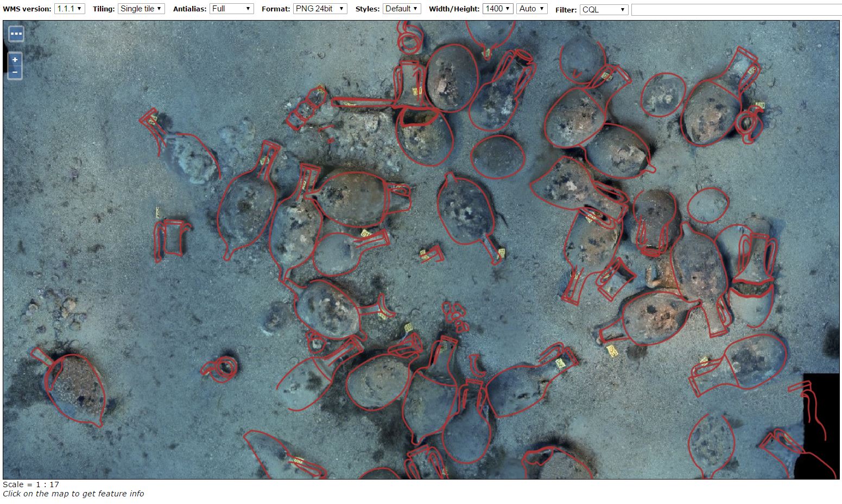Click the zoom in plus button

(15, 60)
